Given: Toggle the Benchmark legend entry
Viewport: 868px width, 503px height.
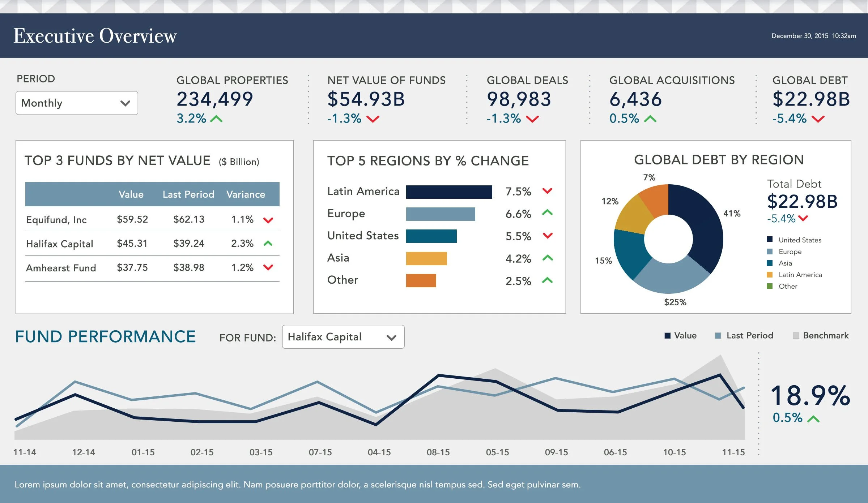Looking at the screenshot, I should [821, 335].
